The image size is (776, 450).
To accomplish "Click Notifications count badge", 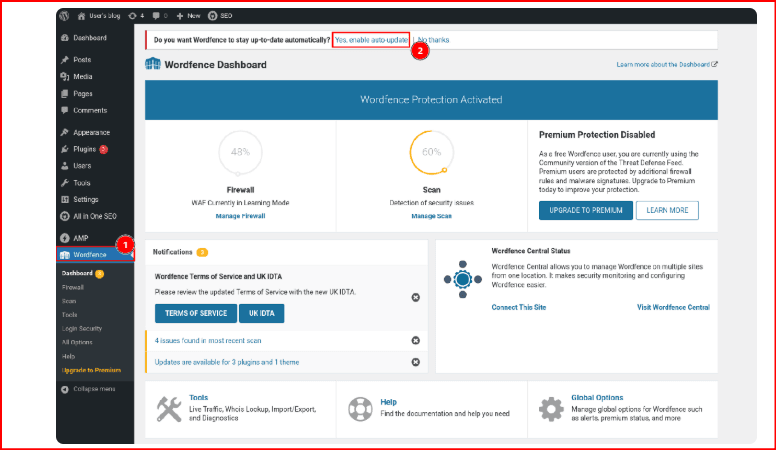I will (202, 252).
